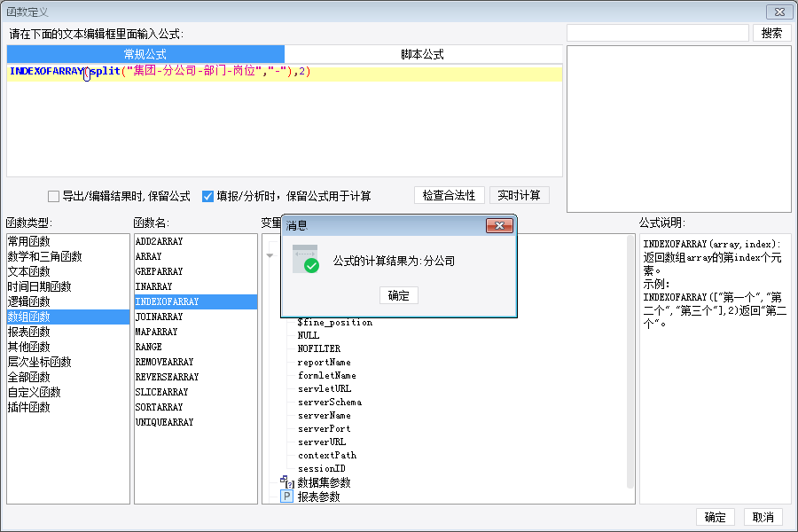The width and height of the screenshot is (798, 532).
Task: Select 报表参数 tree node label
Action: pos(318,497)
